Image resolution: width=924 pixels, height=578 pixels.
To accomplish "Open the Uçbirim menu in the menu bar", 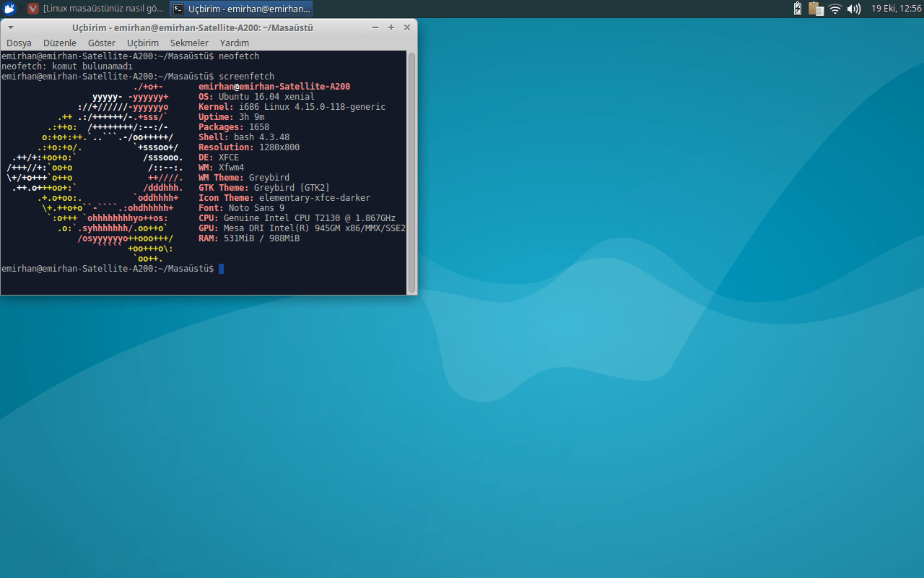I will 143,43.
